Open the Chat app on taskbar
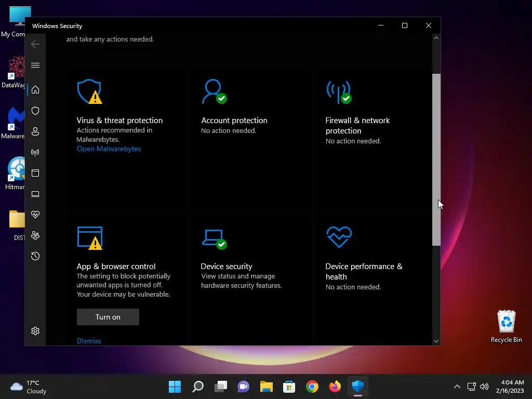Image resolution: width=532 pixels, height=399 pixels. (243, 387)
